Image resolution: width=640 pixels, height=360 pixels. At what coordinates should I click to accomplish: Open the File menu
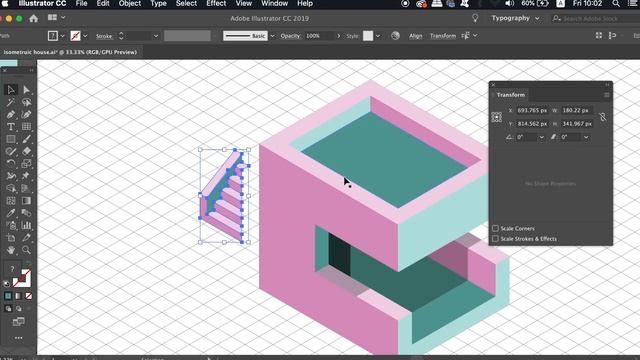(x=81, y=4)
